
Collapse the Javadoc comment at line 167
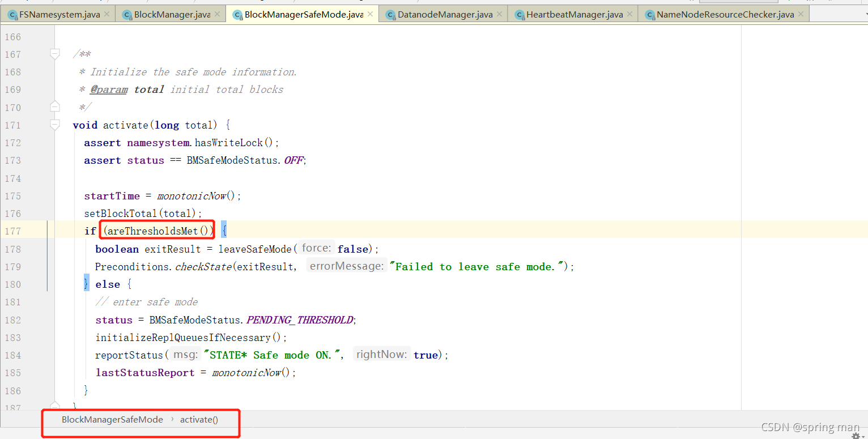coord(55,54)
